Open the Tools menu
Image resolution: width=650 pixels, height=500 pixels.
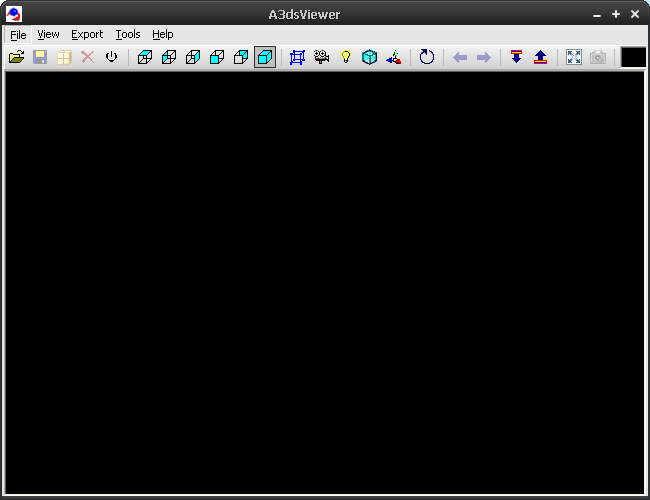(x=128, y=34)
